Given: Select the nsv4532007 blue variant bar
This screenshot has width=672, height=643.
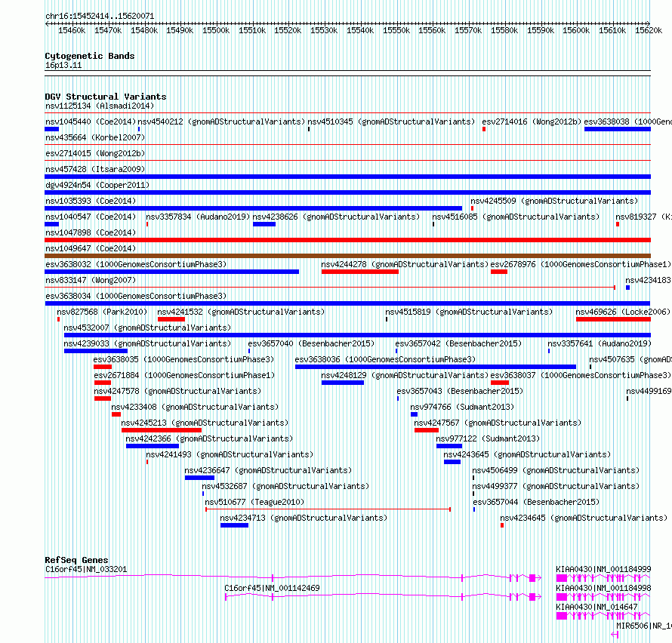Looking at the screenshot, I should [357, 335].
